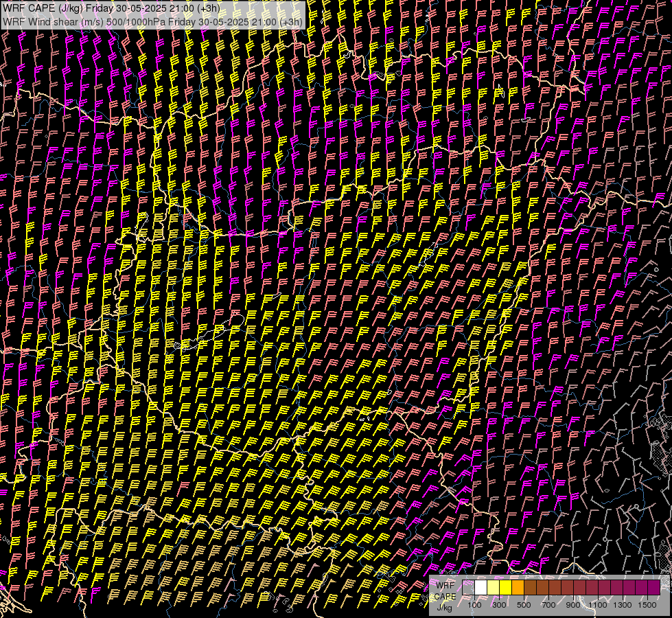The width and height of the screenshot is (672, 618).
Task: Click the WRF CAPE title line
Action: point(111,8)
